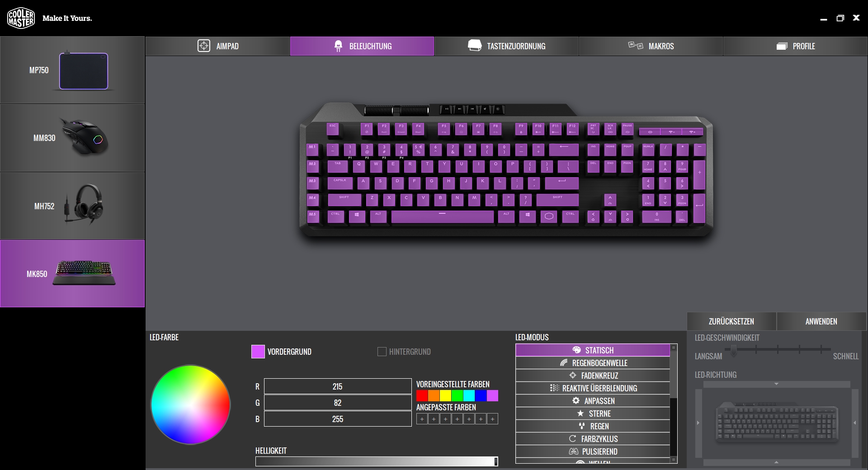Pick the red preset color swatch
Image resolution: width=868 pixels, height=470 pixels.
click(x=422, y=396)
